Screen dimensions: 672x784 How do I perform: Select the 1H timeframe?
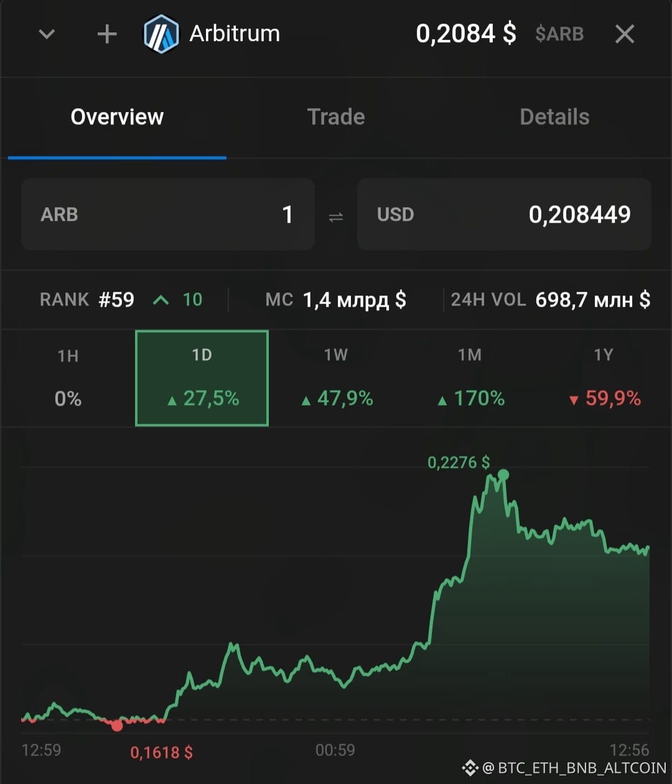point(68,378)
